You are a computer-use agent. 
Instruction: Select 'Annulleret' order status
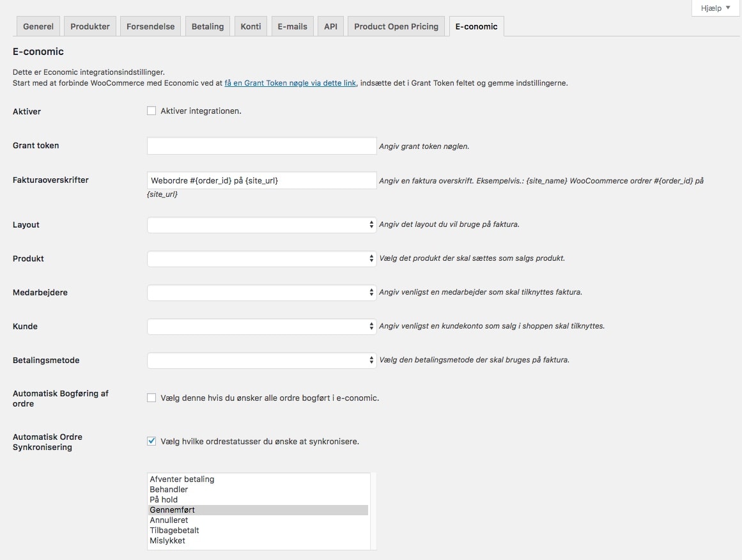pyautogui.click(x=258, y=520)
